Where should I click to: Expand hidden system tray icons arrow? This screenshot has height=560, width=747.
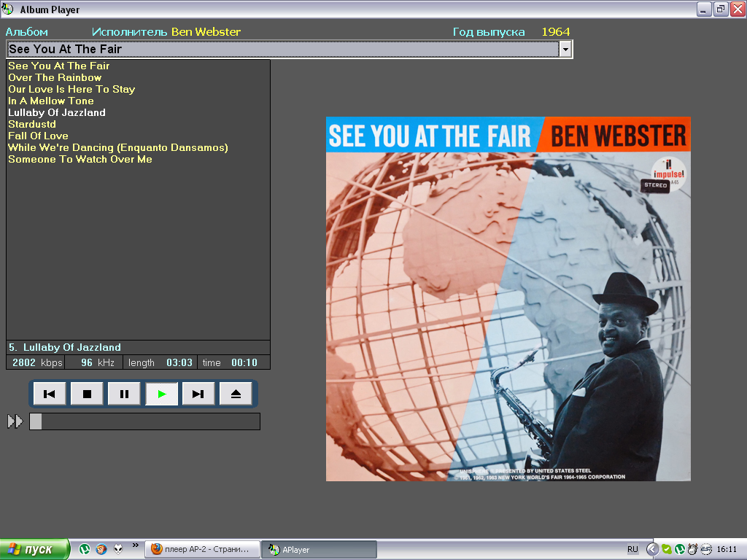tap(652, 549)
